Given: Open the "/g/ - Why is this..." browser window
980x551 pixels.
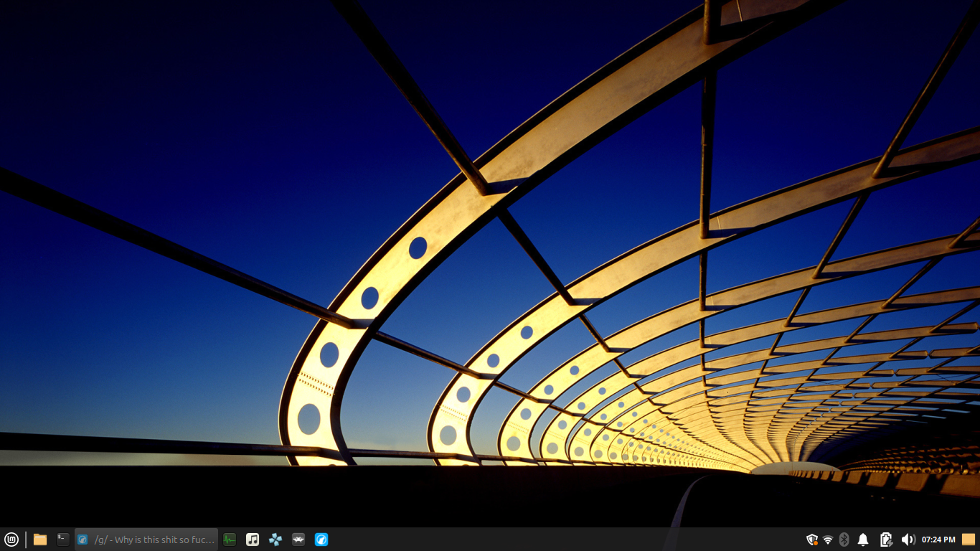Looking at the screenshot, I should tap(146, 540).
